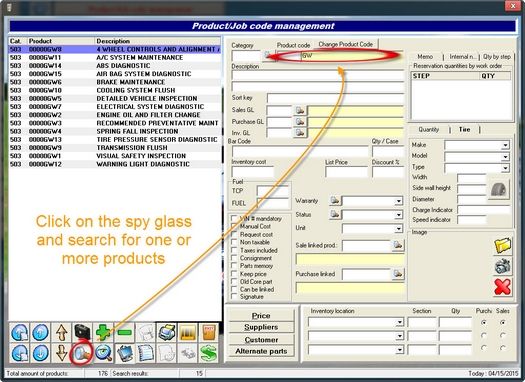Click the List Price field
This screenshot has width=525, height=382.
click(346, 172)
